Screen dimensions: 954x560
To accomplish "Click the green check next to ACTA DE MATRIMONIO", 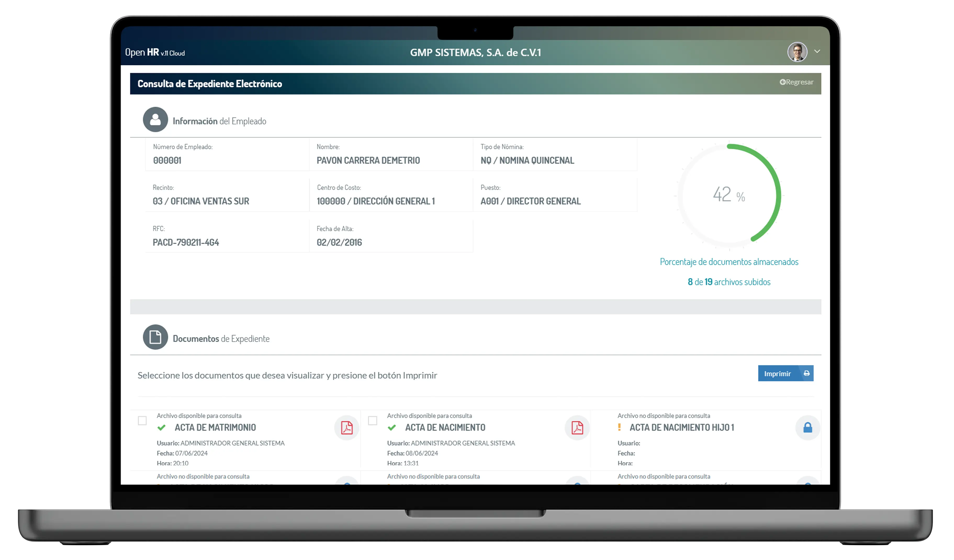I will coord(162,427).
